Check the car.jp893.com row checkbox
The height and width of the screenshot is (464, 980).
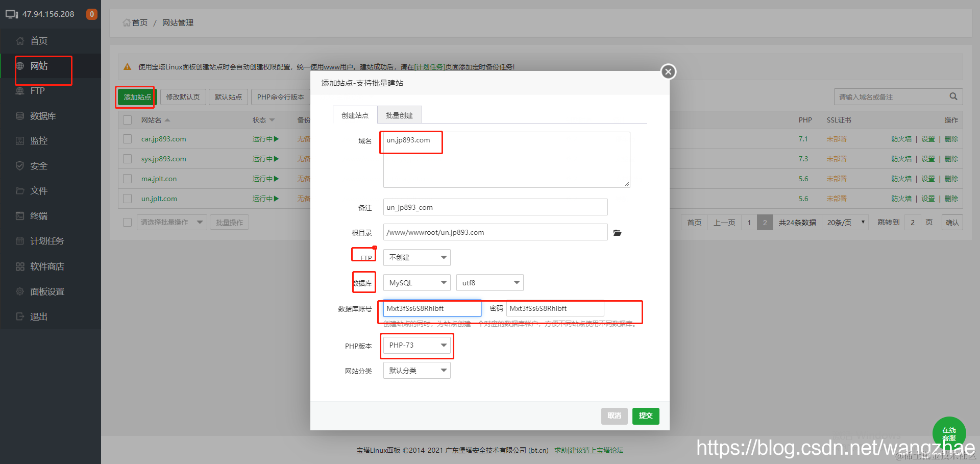click(128, 139)
